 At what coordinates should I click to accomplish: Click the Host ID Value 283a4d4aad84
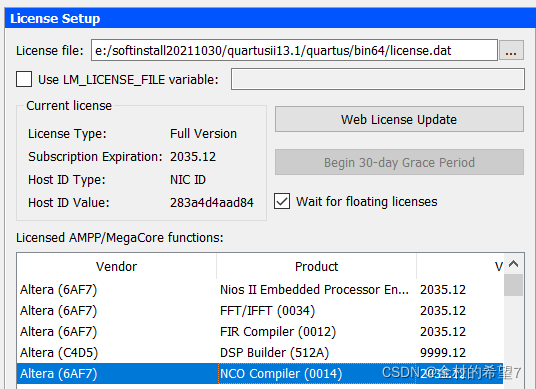point(212,202)
